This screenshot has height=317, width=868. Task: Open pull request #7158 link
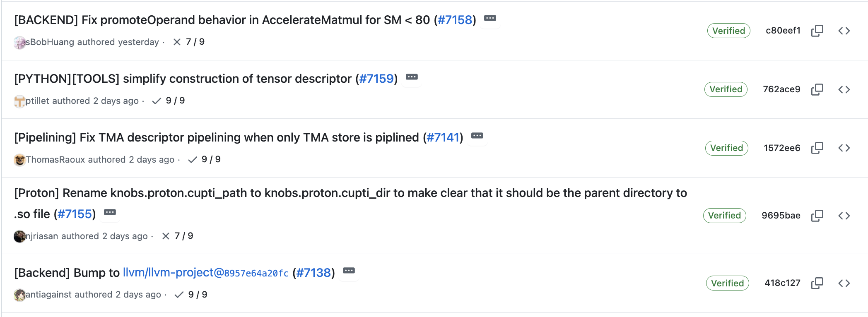point(455,20)
